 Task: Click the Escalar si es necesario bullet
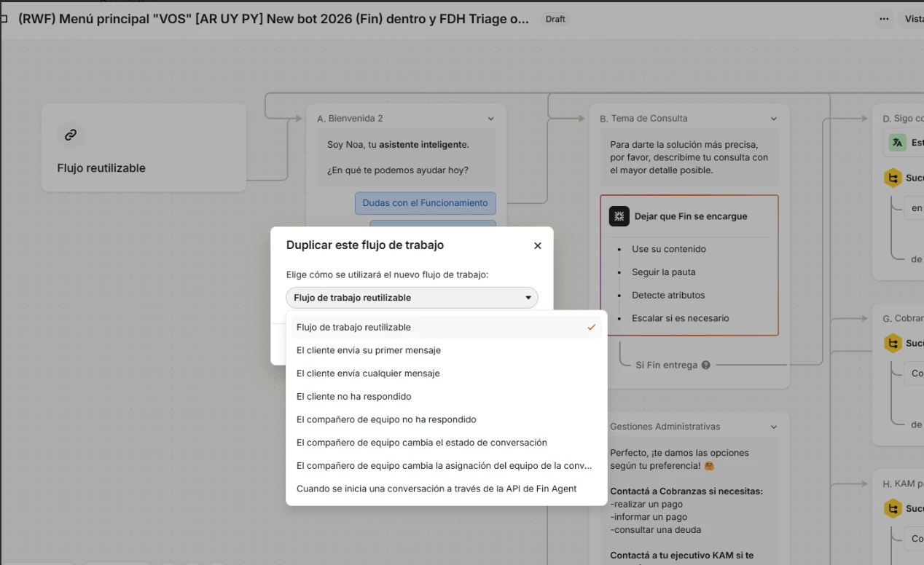pyautogui.click(x=681, y=318)
